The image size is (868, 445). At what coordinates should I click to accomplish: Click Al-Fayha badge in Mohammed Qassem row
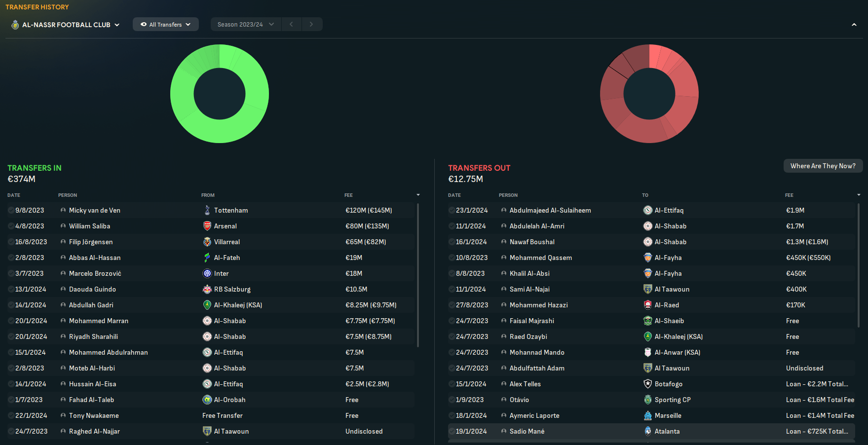click(x=648, y=258)
